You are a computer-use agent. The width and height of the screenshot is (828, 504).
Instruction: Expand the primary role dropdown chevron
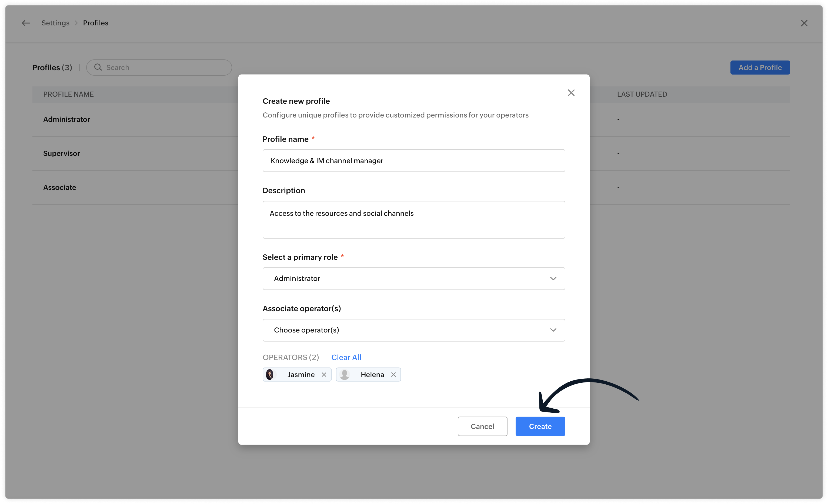pos(553,278)
